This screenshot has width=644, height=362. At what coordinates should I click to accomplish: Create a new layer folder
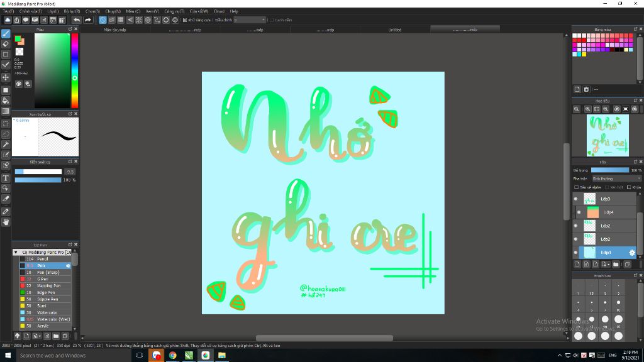click(616, 265)
